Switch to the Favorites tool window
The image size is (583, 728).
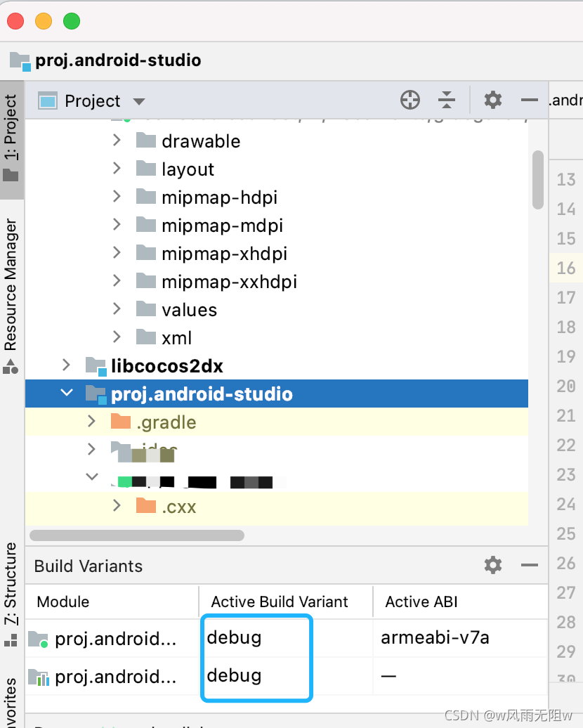click(x=11, y=703)
